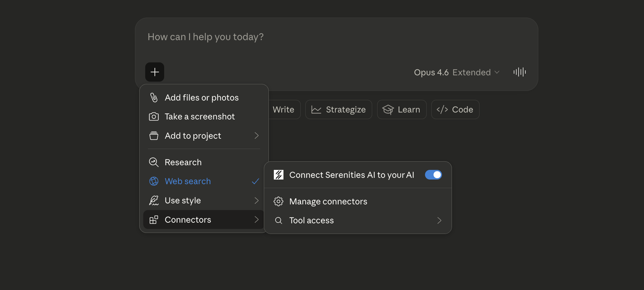The height and width of the screenshot is (290, 644).
Task: Uncheck the Web search checkmark
Action: click(255, 181)
